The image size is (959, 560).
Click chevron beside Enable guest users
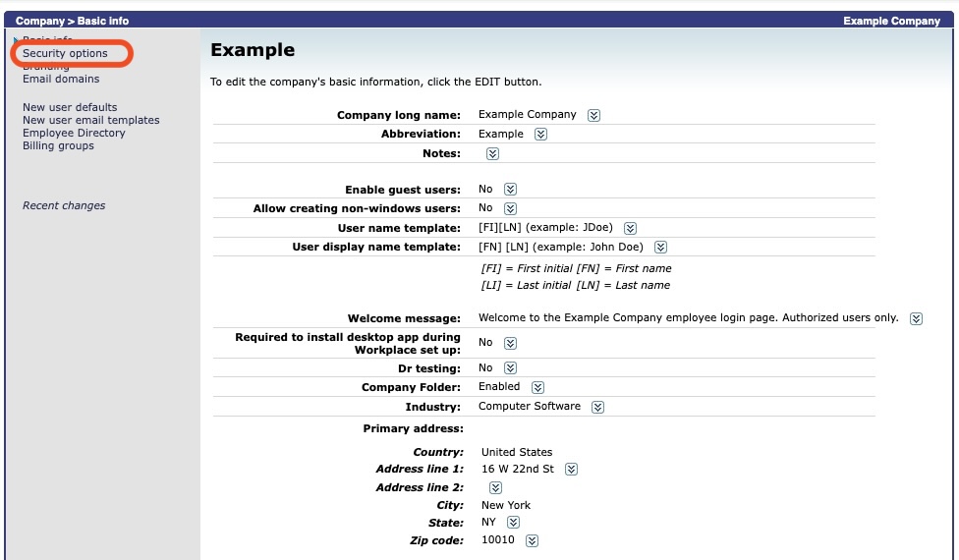[510, 189]
